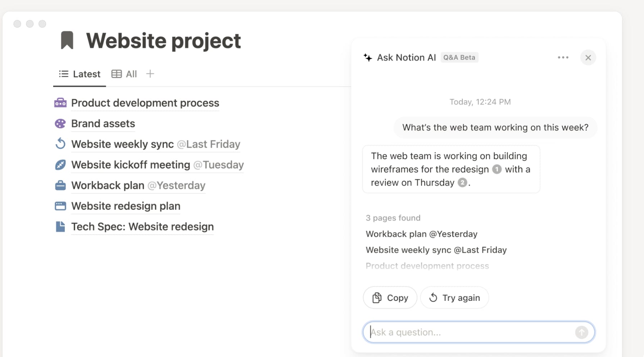Add a new view with the plus button

pyautogui.click(x=150, y=74)
